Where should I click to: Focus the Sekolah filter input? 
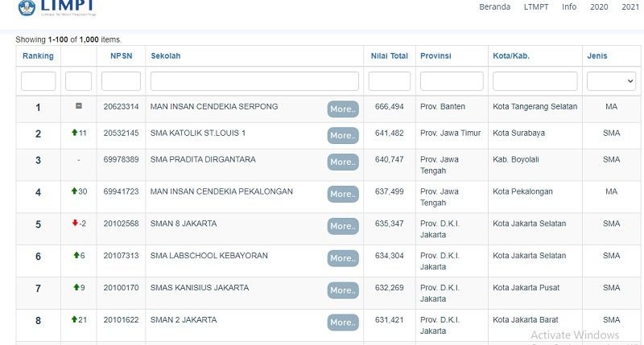[254, 81]
